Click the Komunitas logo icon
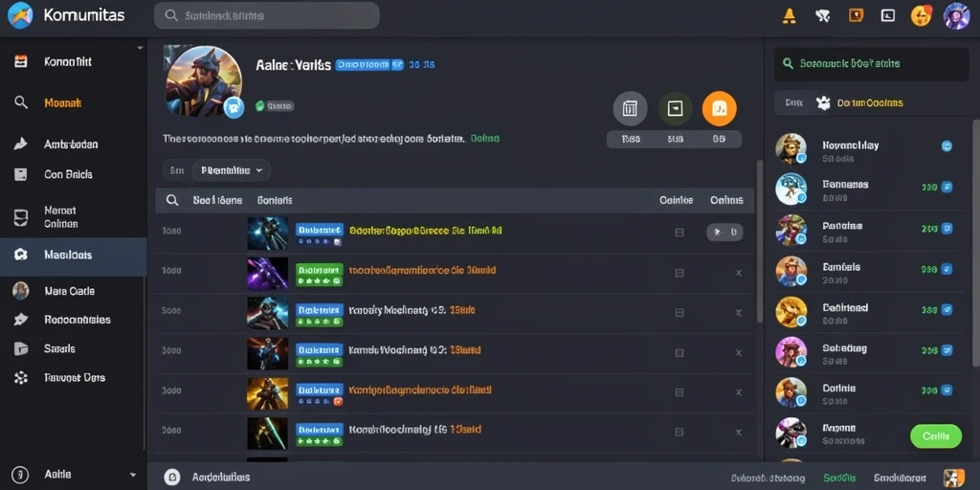The image size is (980, 490). (19, 15)
